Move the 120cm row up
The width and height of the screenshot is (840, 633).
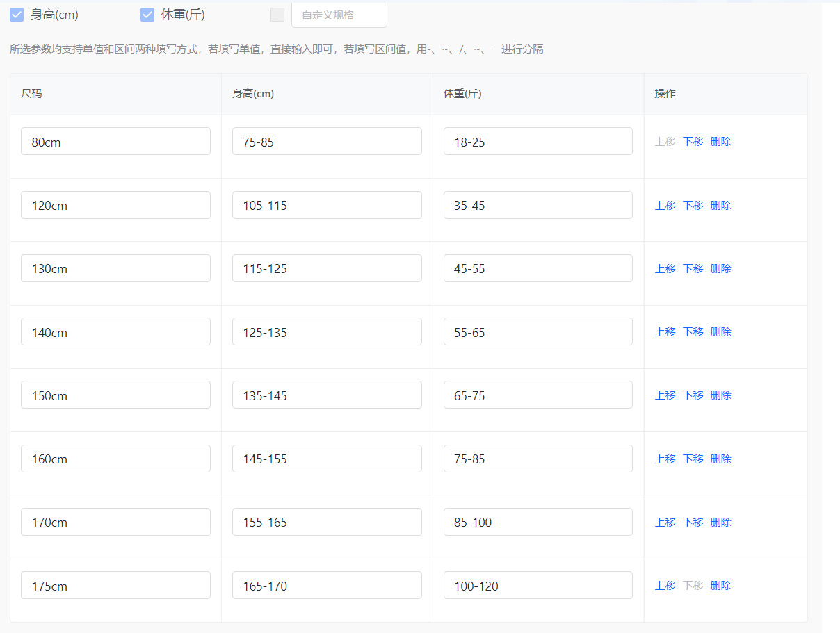665,206
